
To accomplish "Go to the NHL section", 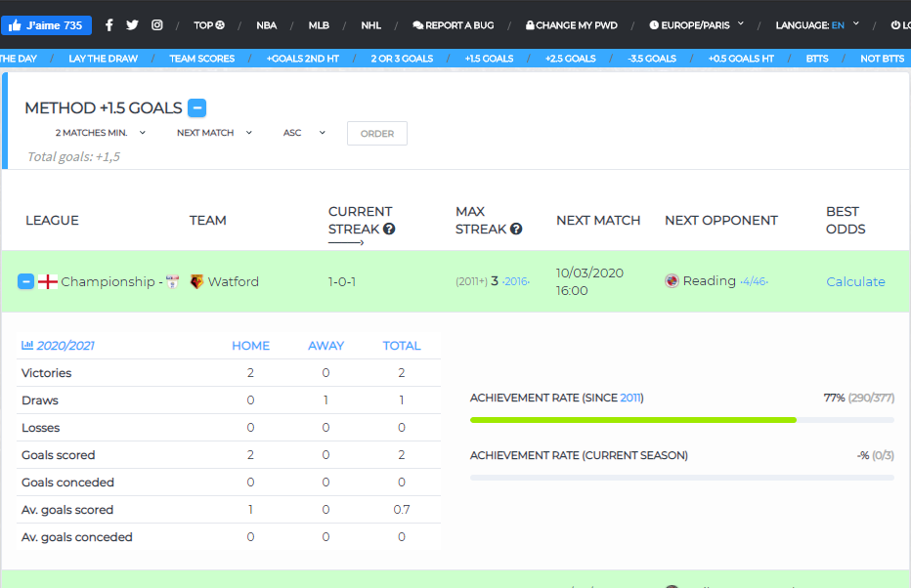I will 371,25.
